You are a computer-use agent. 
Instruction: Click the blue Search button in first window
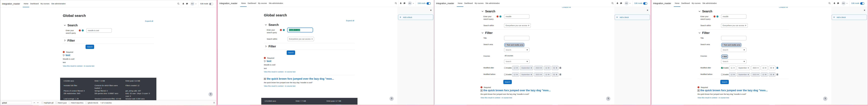click(90, 47)
